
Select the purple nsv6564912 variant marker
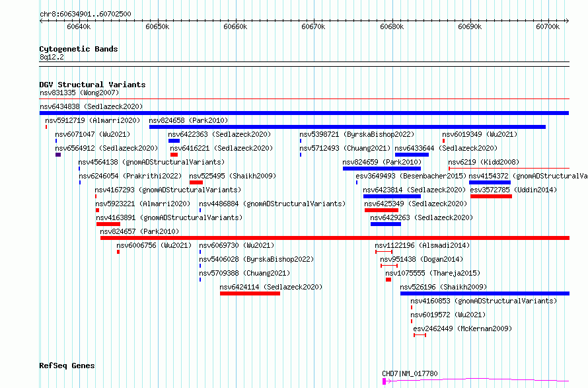click(x=58, y=155)
